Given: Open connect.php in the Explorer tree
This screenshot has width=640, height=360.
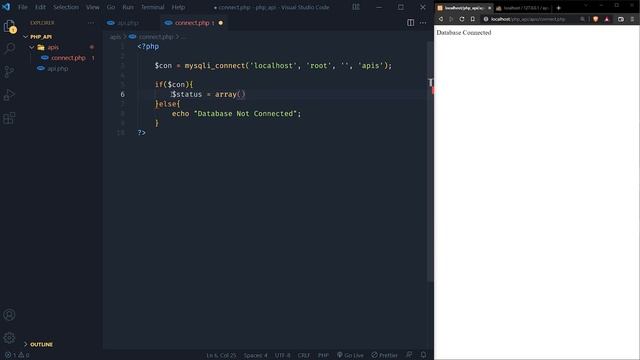Looking at the screenshot, I should pyautogui.click(x=68, y=58).
